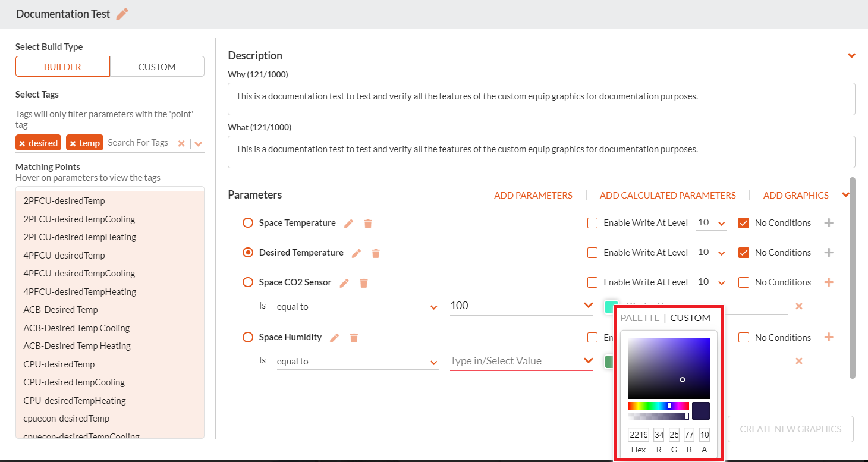Remove the temp tag
Screen dimensions: 868x462
point(73,143)
